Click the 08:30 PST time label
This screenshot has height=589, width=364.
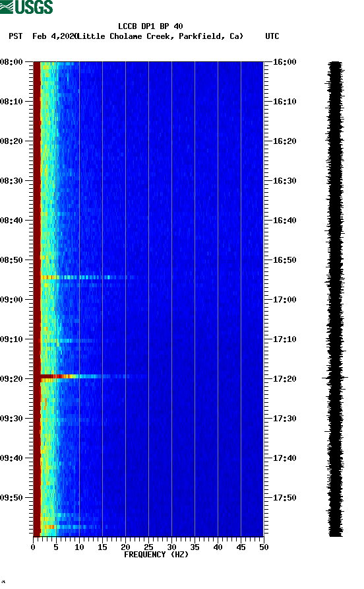point(11,181)
